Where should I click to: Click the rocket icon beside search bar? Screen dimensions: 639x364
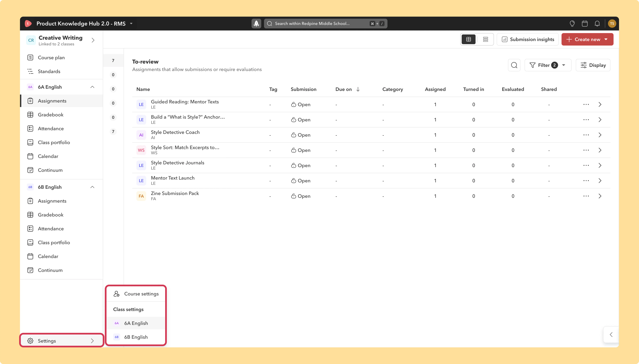256,23
